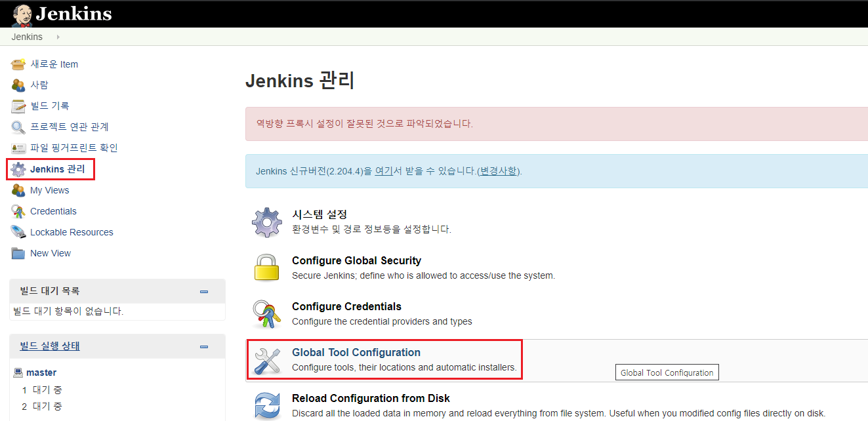The image size is (868, 421).
Task: Click the 빌드 실행 상태 heading link
Action: (x=50, y=346)
